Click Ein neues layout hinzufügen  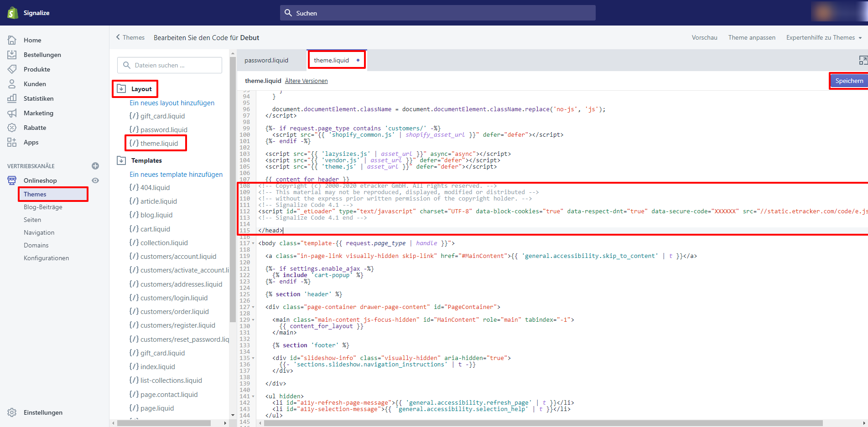tap(172, 103)
